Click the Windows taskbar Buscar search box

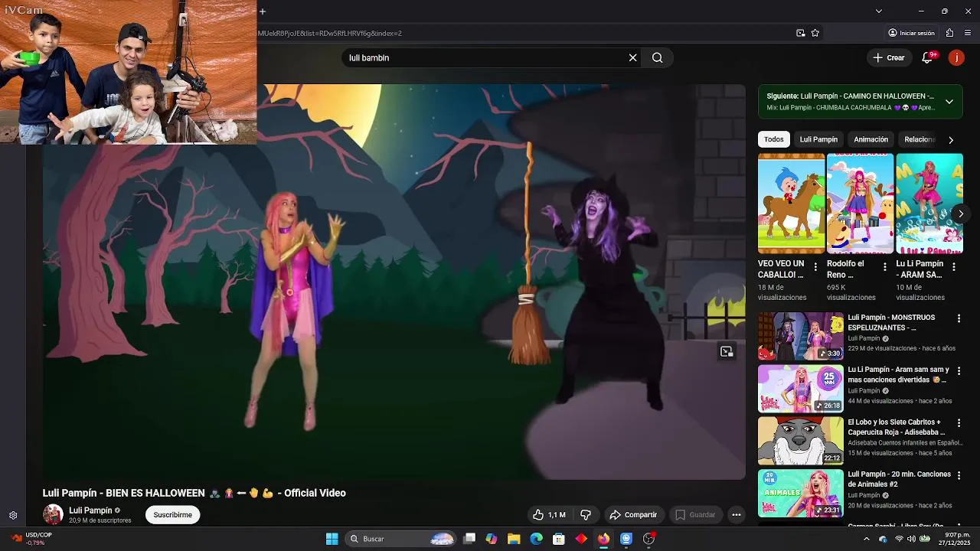[401, 539]
